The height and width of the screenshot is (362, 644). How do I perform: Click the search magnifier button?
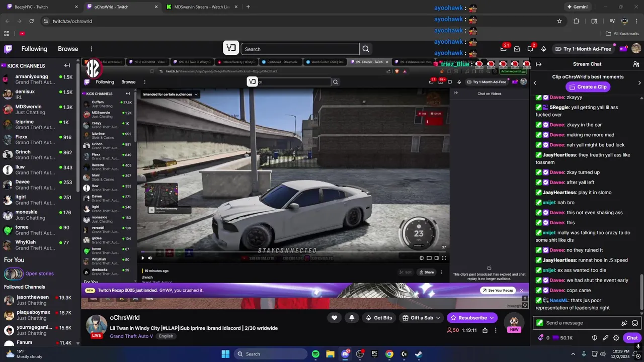point(366,49)
